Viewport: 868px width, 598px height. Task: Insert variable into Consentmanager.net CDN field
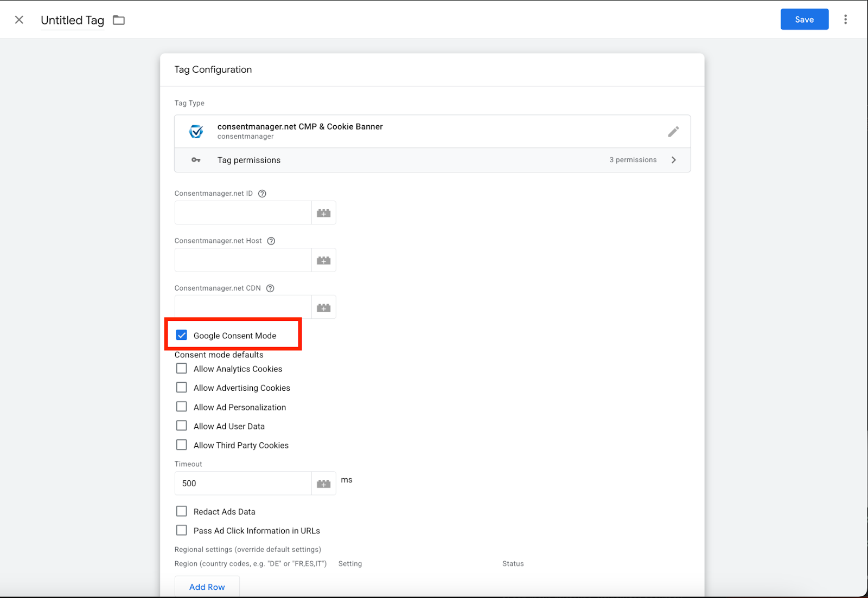324,307
